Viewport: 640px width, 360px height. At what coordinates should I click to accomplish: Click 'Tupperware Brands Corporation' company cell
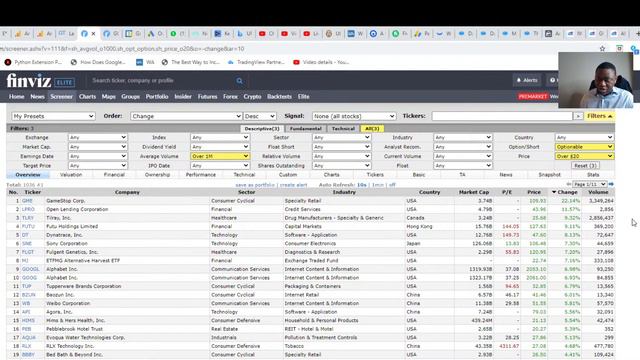coord(84,287)
